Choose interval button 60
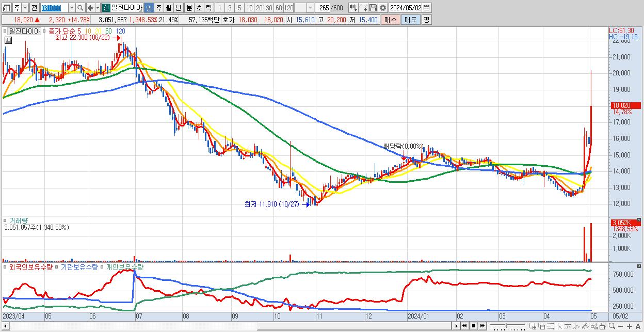The width and height of the screenshot is (644, 332). click(x=279, y=8)
